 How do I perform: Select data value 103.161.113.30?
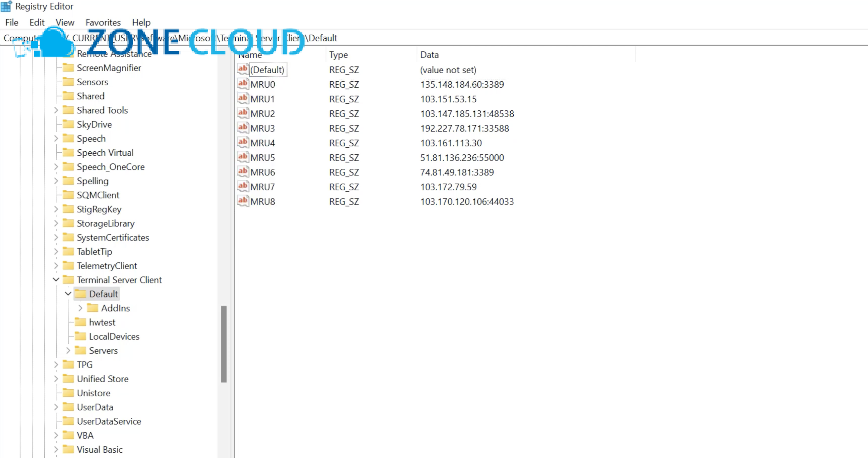[451, 143]
